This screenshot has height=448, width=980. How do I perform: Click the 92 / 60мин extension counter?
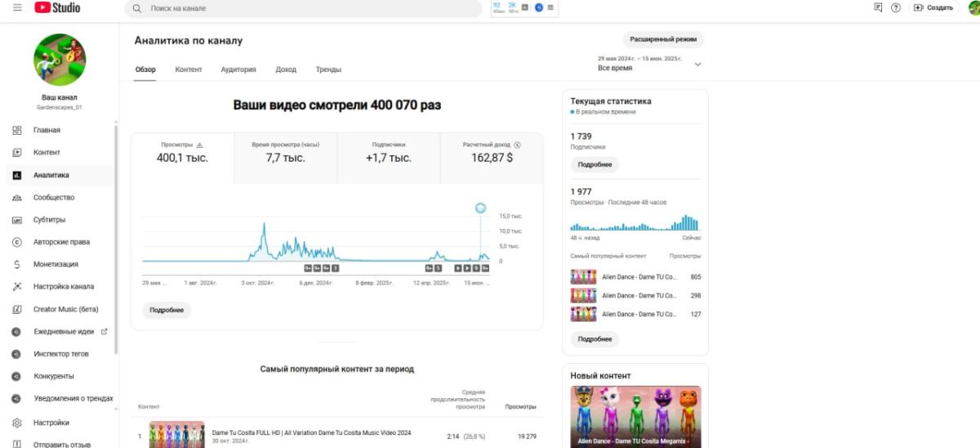point(498,7)
